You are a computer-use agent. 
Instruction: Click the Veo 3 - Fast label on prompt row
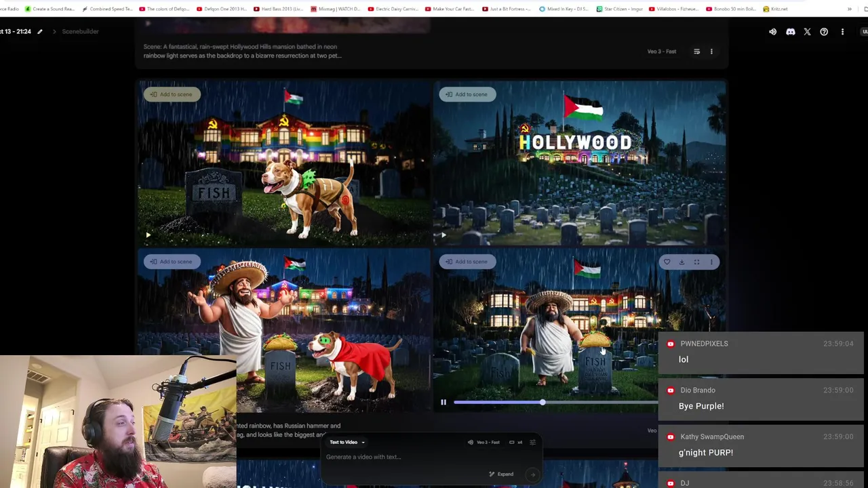pyautogui.click(x=661, y=52)
